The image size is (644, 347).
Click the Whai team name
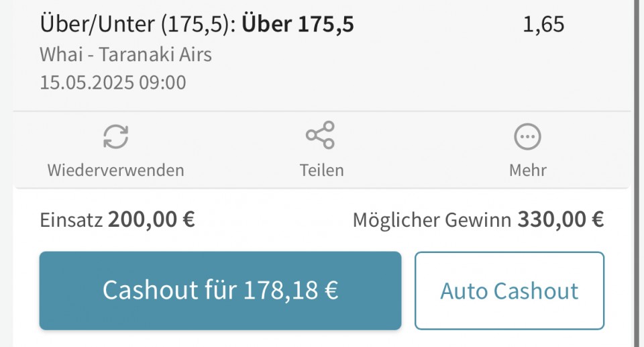tap(61, 54)
